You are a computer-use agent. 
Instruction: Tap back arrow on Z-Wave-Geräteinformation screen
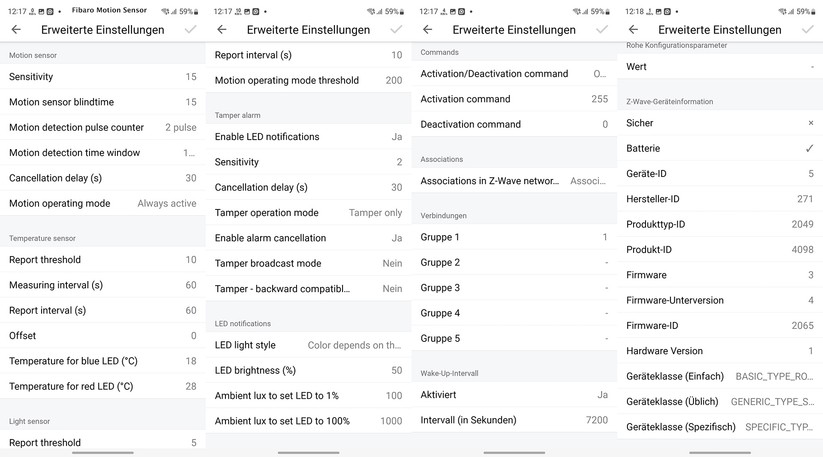[x=634, y=30]
